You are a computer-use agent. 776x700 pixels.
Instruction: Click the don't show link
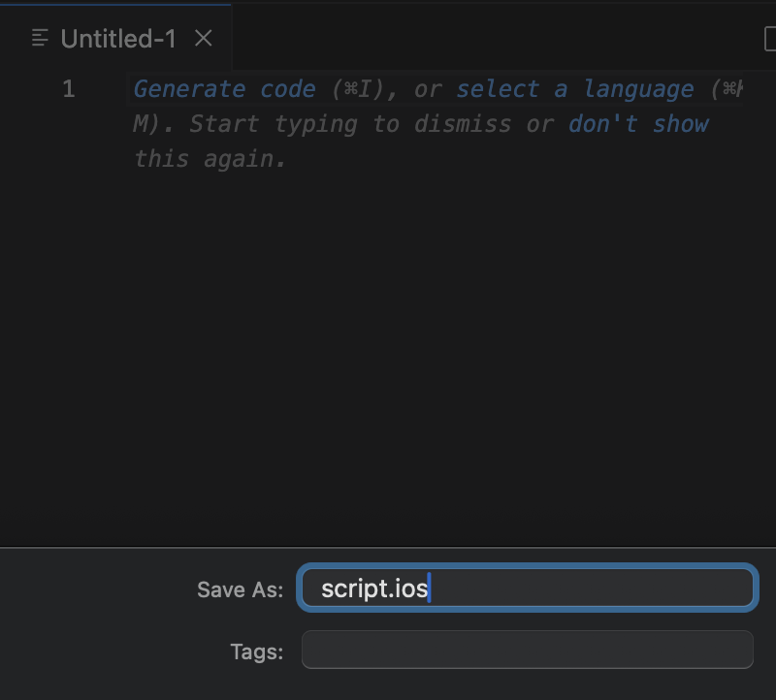(x=638, y=124)
